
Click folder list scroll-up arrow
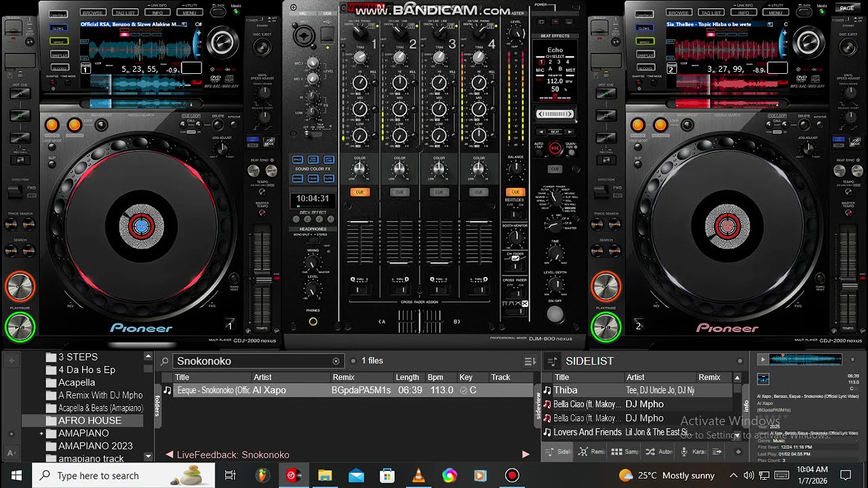tap(148, 357)
